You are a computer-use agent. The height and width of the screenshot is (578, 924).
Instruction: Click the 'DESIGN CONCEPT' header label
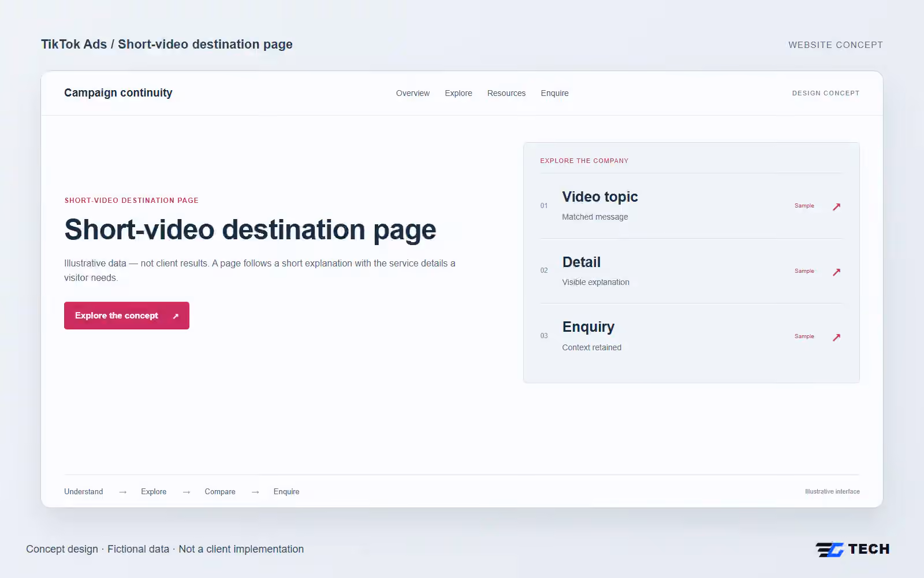(x=825, y=93)
